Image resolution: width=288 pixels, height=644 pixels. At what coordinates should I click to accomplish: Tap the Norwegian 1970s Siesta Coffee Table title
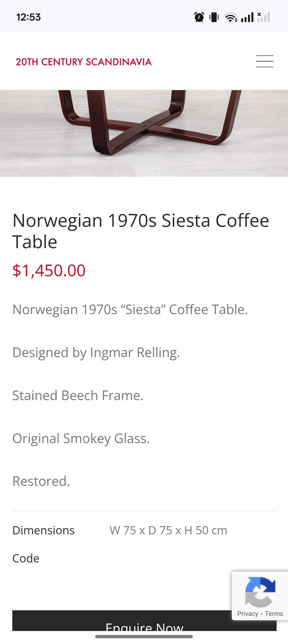click(140, 231)
